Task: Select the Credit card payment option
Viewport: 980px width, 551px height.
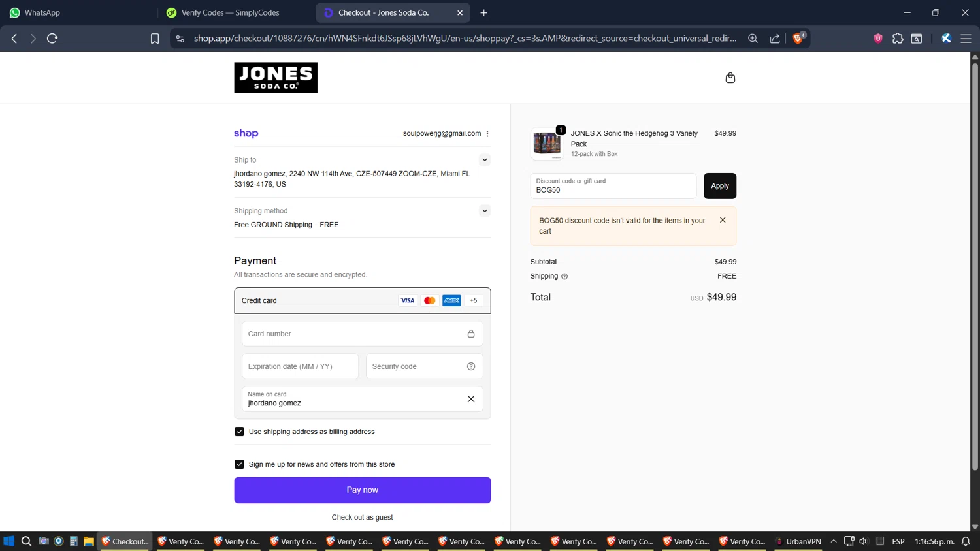Action: pyautogui.click(x=363, y=300)
